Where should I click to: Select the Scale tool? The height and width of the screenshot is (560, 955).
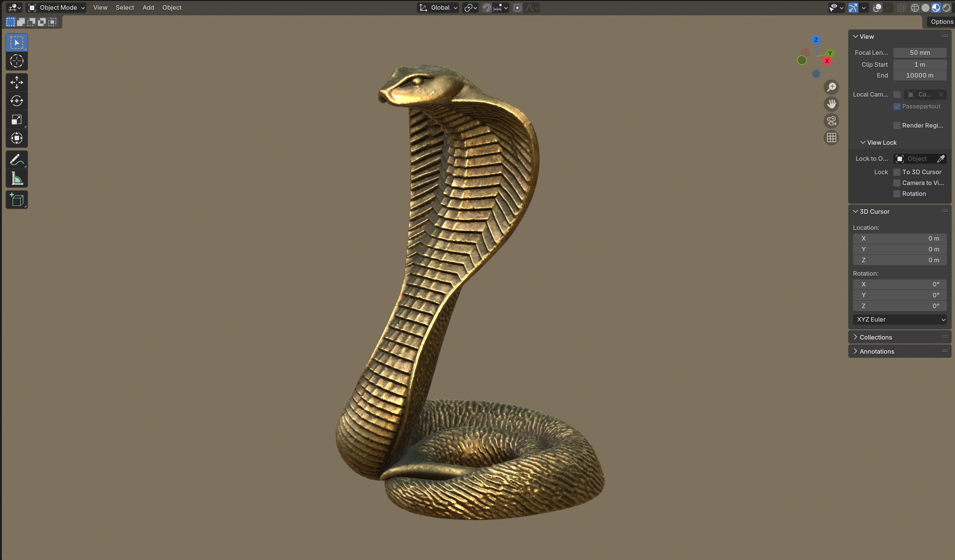point(17,120)
